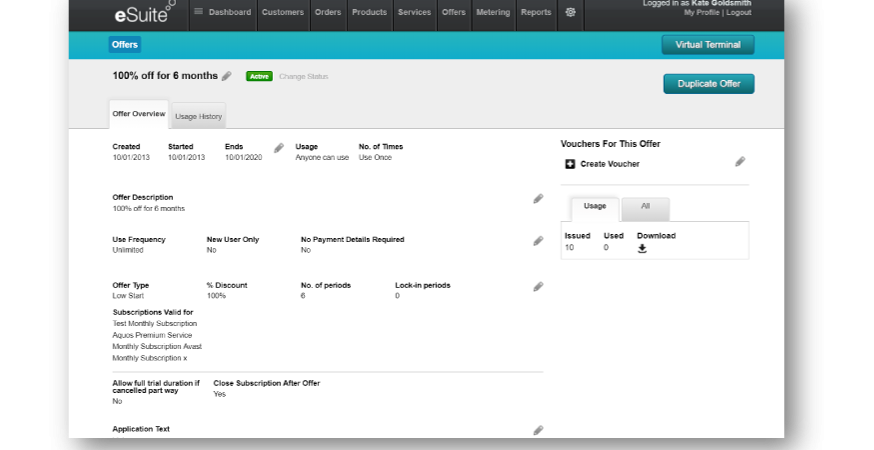Open the Dashboard menu item
The width and height of the screenshot is (874, 450).
click(223, 13)
